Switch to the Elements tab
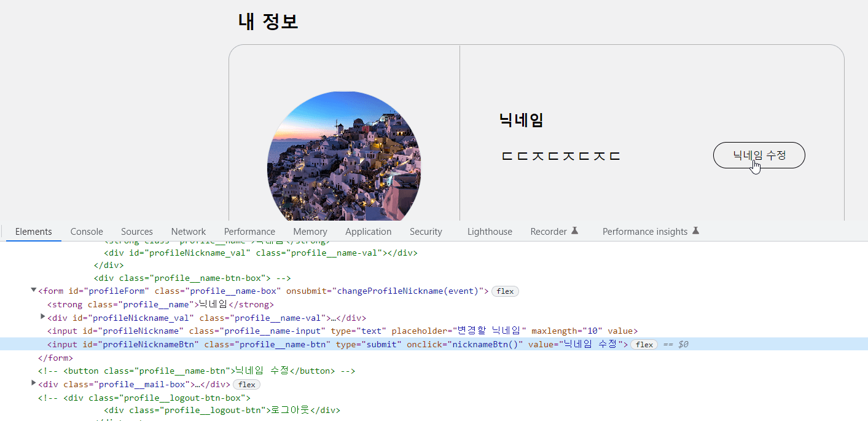The height and width of the screenshot is (421, 868). [34, 232]
